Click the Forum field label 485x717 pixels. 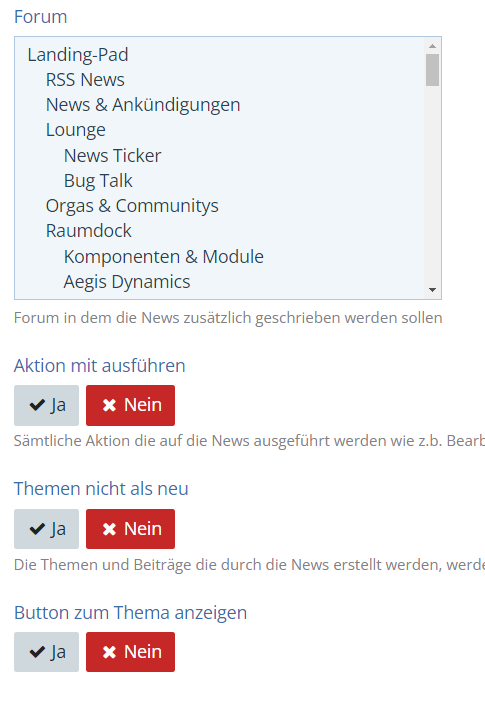coord(41,17)
